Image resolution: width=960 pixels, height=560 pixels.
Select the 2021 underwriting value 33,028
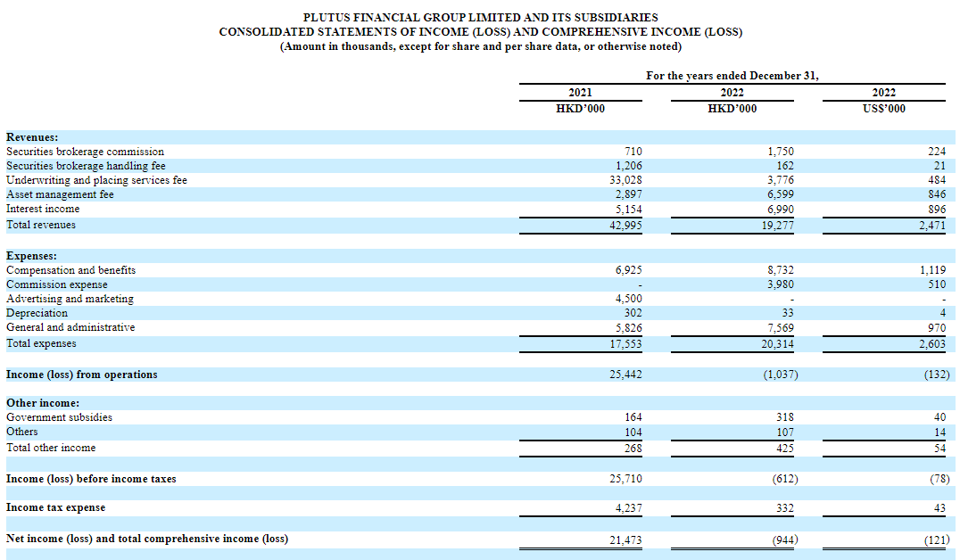[625, 180]
